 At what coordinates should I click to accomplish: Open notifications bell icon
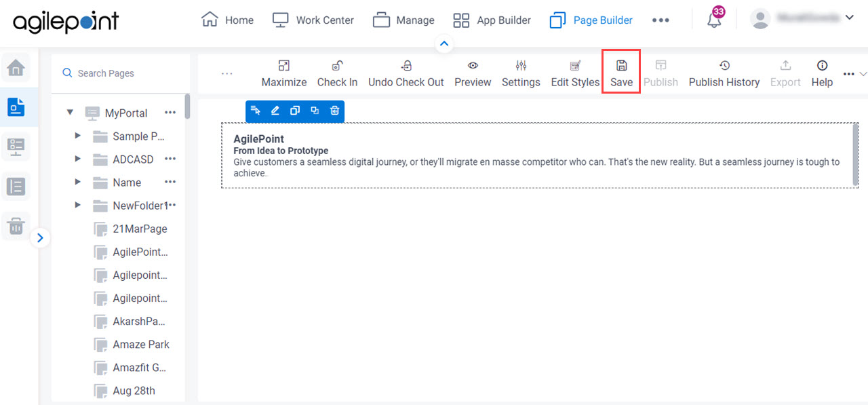pyautogui.click(x=714, y=20)
